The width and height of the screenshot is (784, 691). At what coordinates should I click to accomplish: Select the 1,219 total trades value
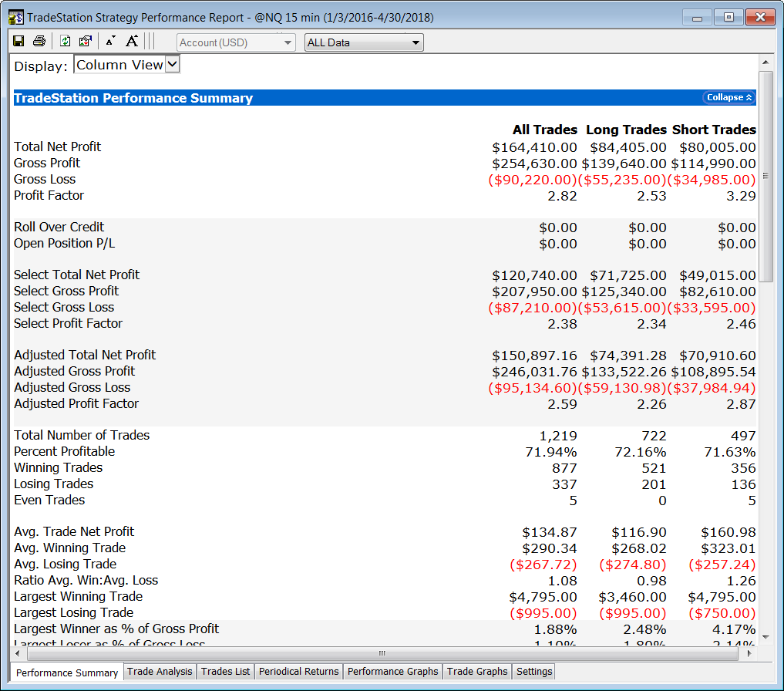pyautogui.click(x=558, y=437)
